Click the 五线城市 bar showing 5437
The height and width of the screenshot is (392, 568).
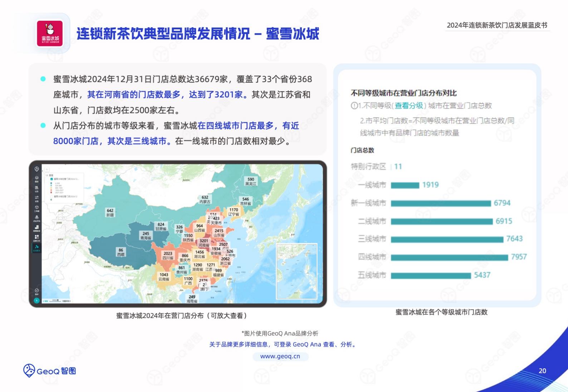(x=431, y=275)
